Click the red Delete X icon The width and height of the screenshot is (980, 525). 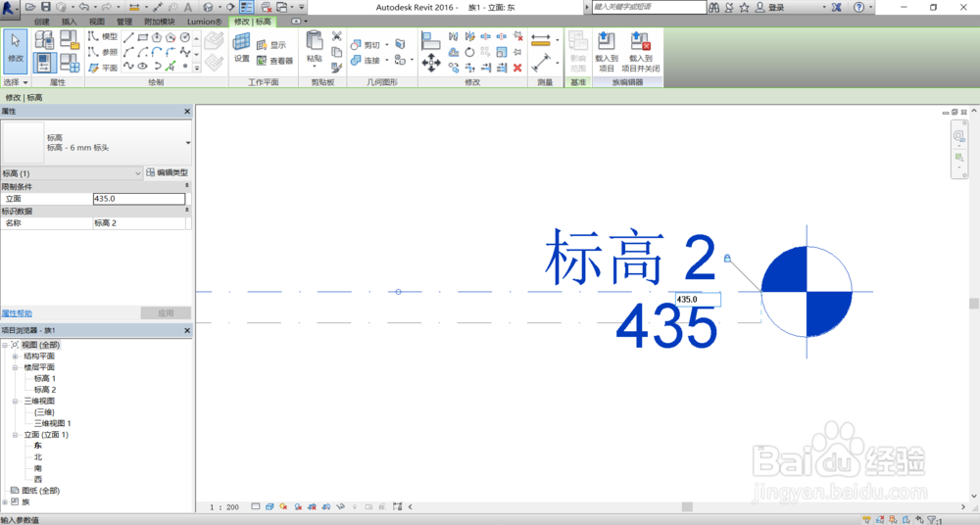coord(517,68)
